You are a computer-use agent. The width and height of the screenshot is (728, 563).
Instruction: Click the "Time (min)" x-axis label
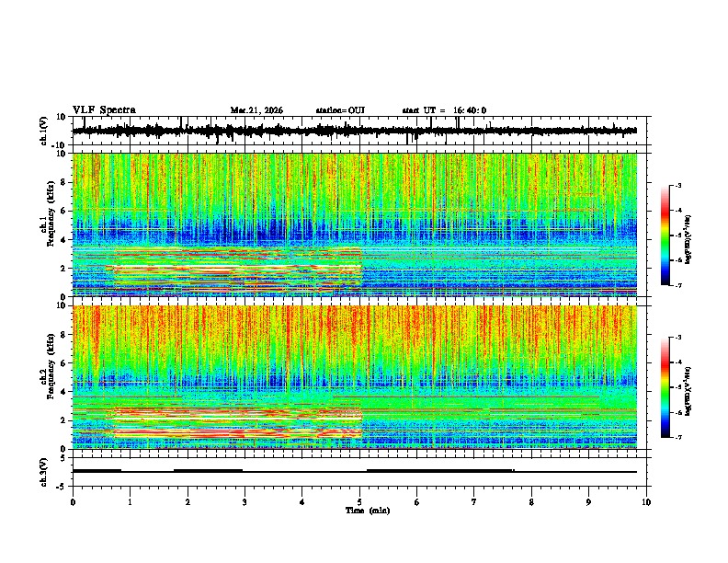pos(368,511)
